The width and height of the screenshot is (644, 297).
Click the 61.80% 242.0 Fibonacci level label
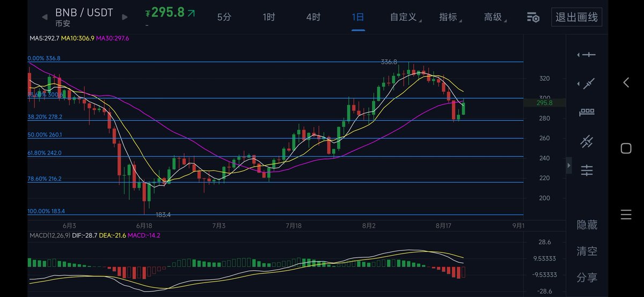(45, 153)
